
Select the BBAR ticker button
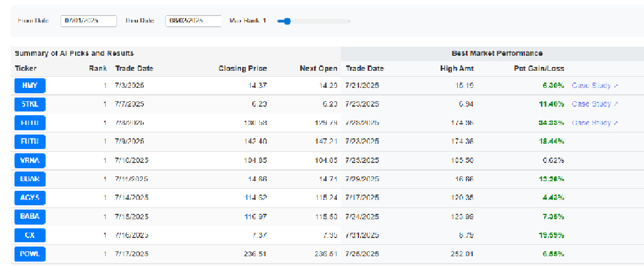tap(30, 179)
